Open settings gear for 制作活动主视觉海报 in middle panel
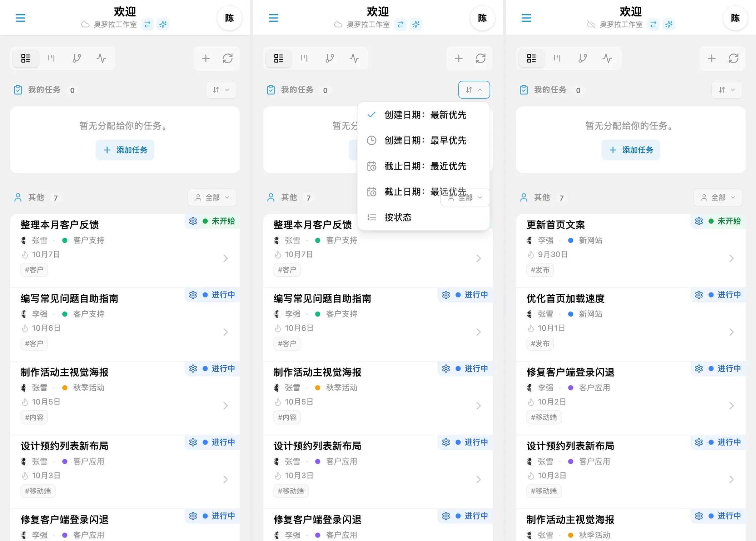 446,369
